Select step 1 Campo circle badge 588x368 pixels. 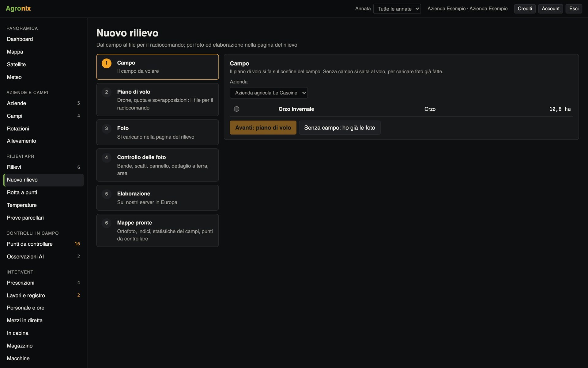(107, 63)
